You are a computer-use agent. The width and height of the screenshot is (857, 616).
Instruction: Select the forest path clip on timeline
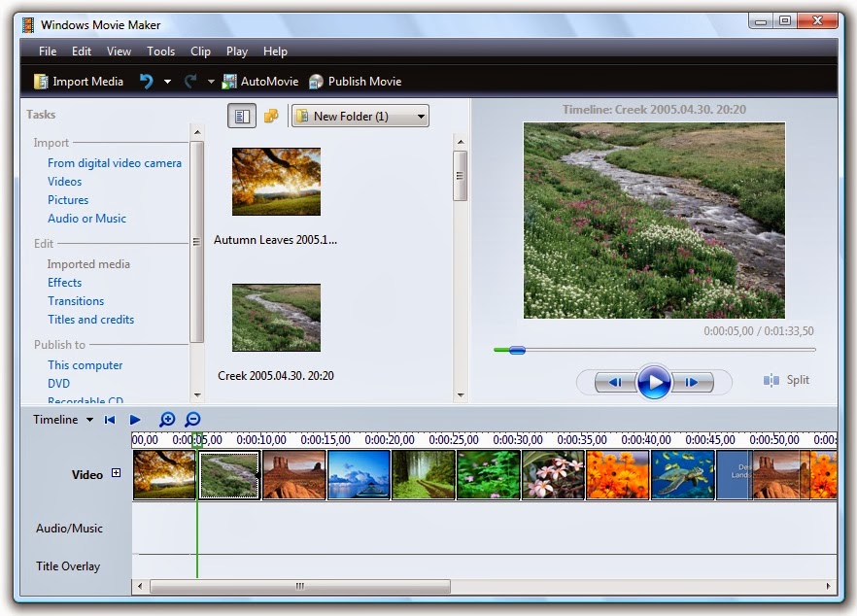point(424,475)
